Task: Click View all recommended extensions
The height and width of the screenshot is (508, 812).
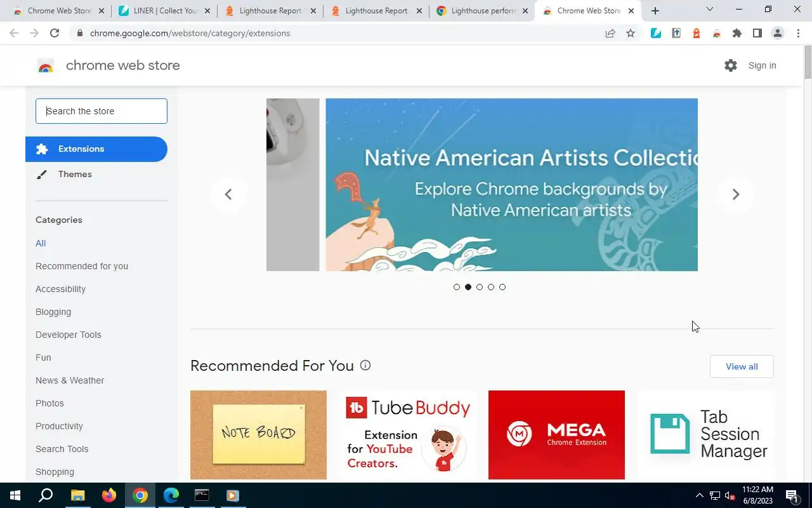Action: pyautogui.click(x=742, y=366)
